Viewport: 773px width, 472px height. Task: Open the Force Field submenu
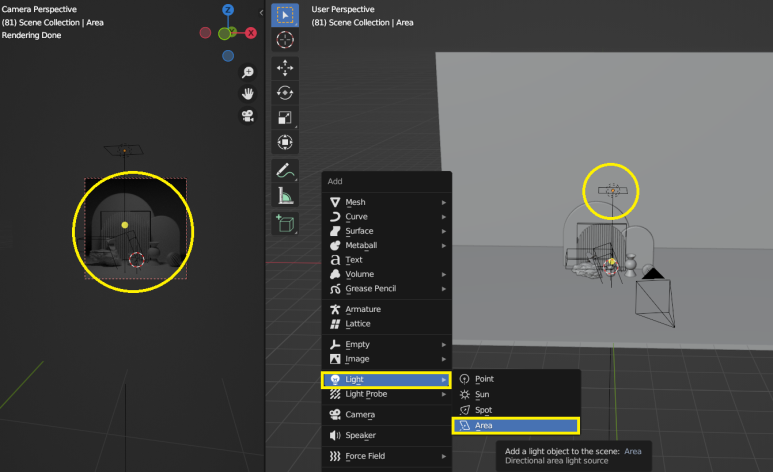[x=387, y=456]
